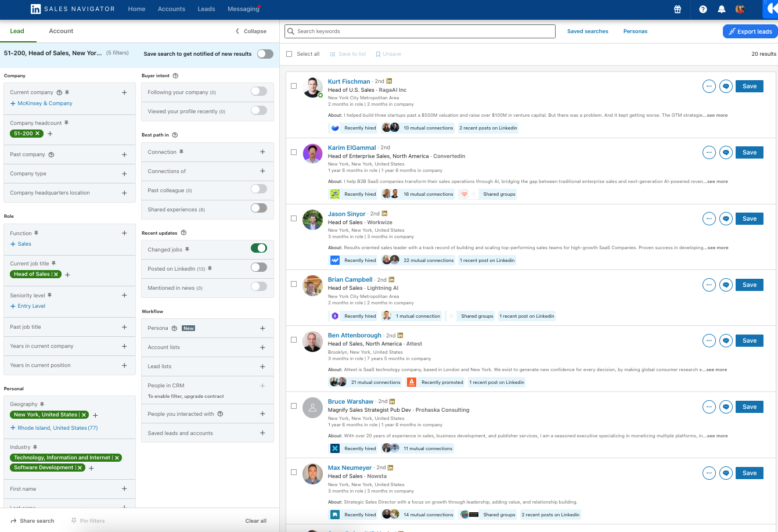
Task: Check the box for Kurt Fischman
Action: pyautogui.click(x=294, y=86)
